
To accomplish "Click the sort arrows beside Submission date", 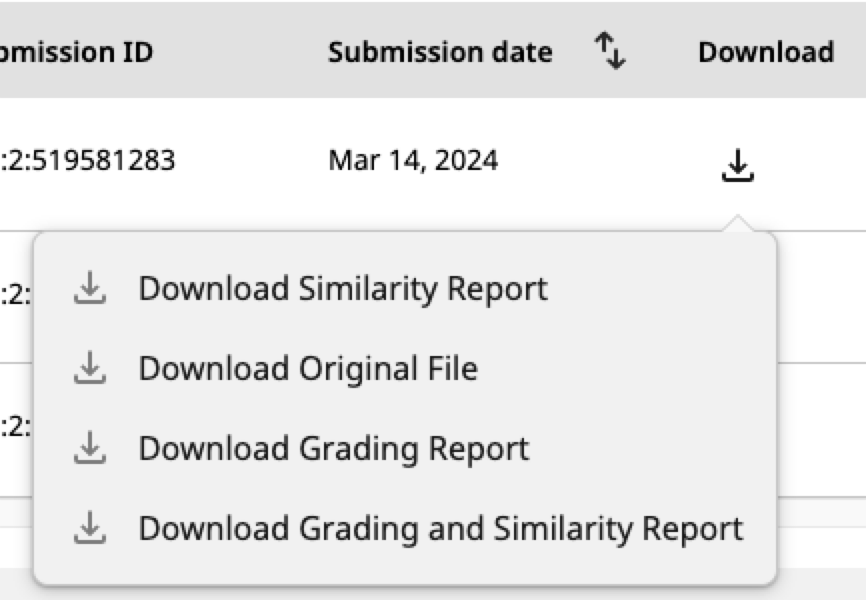I will click(610, 51).
